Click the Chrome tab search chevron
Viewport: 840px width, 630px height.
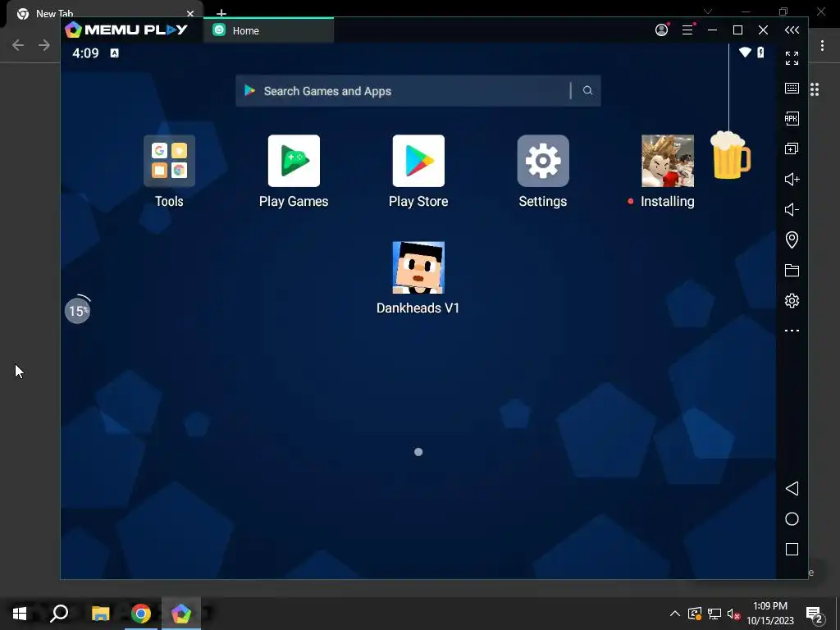(x=708, y=11)
